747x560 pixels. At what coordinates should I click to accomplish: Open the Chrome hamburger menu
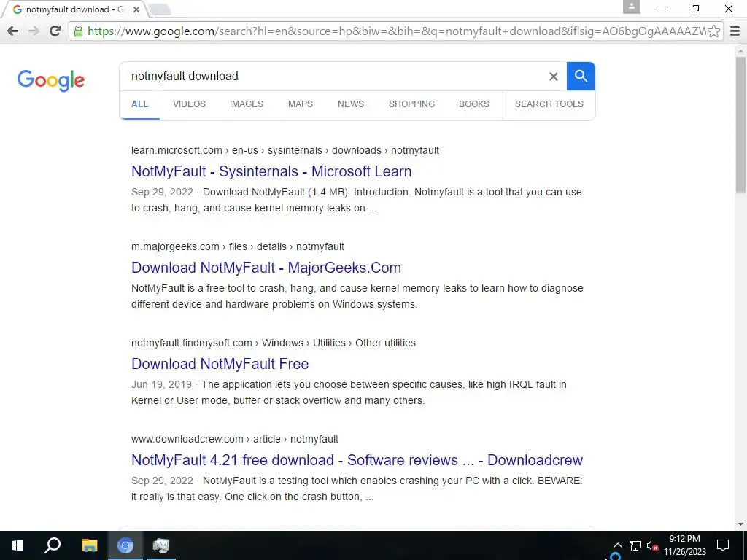[x=735, y=31]
